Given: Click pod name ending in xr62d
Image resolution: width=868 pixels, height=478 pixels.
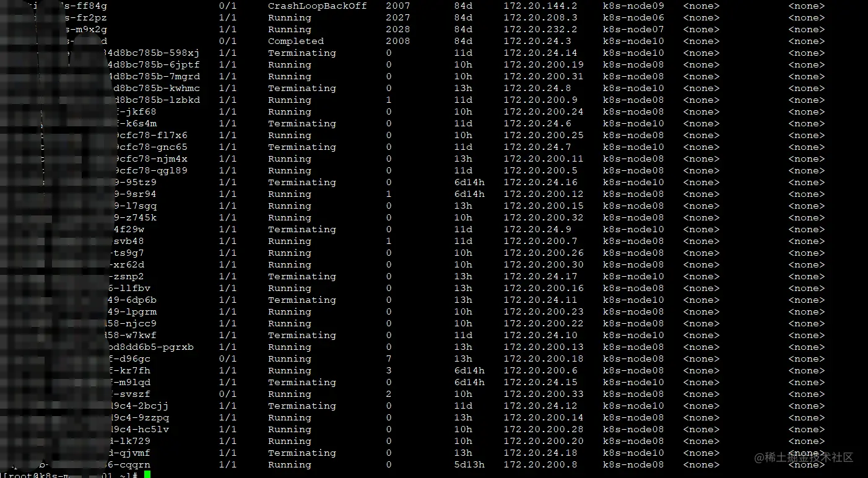Looking at the screenshot, I should (126, 265).
